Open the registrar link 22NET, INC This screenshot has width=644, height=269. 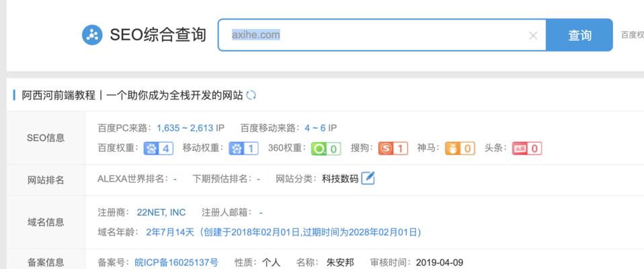coord(161,213)
